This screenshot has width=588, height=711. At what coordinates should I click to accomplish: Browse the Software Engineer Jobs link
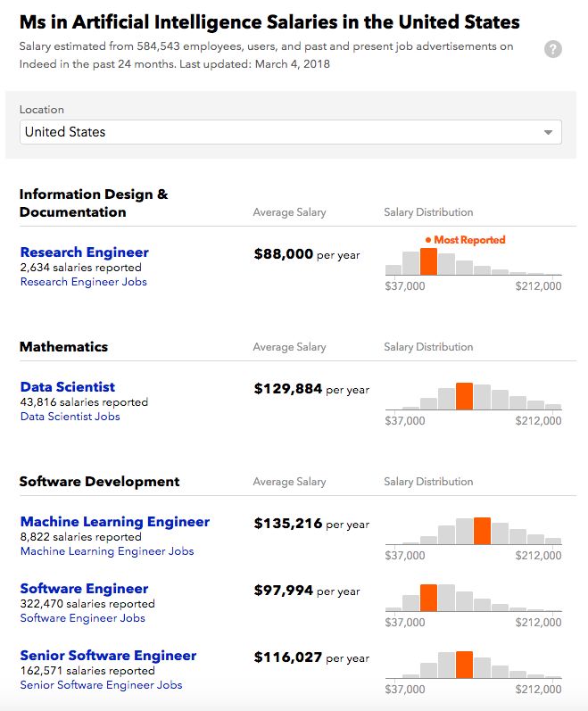[83, 618]
